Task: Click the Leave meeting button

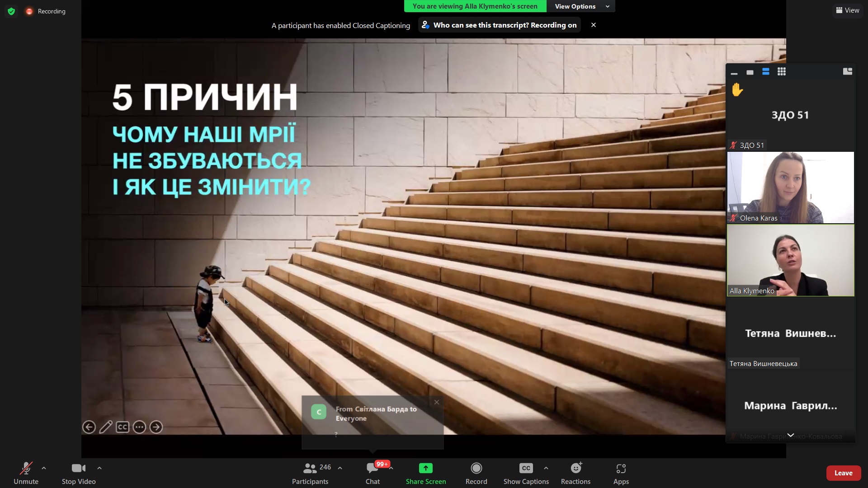Action: (x=843, y=473)
